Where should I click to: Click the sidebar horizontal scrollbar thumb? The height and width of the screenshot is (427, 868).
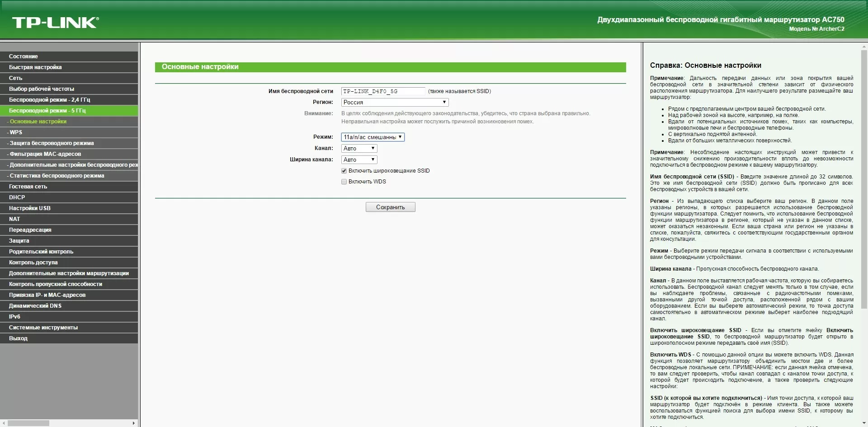[x=28, y=423]
